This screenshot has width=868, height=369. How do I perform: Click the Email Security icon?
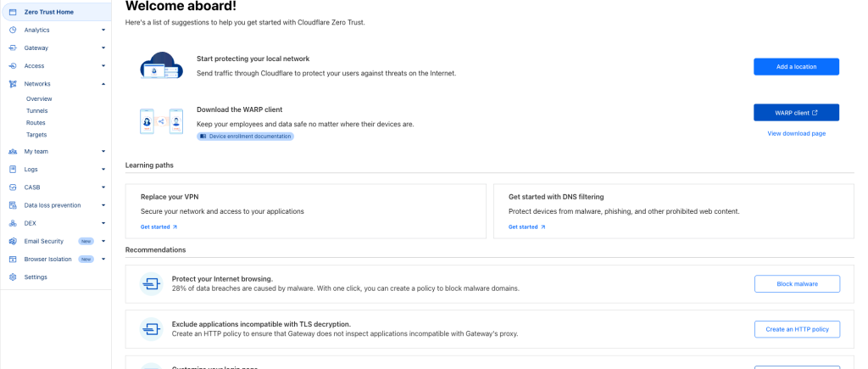(13, 242)
